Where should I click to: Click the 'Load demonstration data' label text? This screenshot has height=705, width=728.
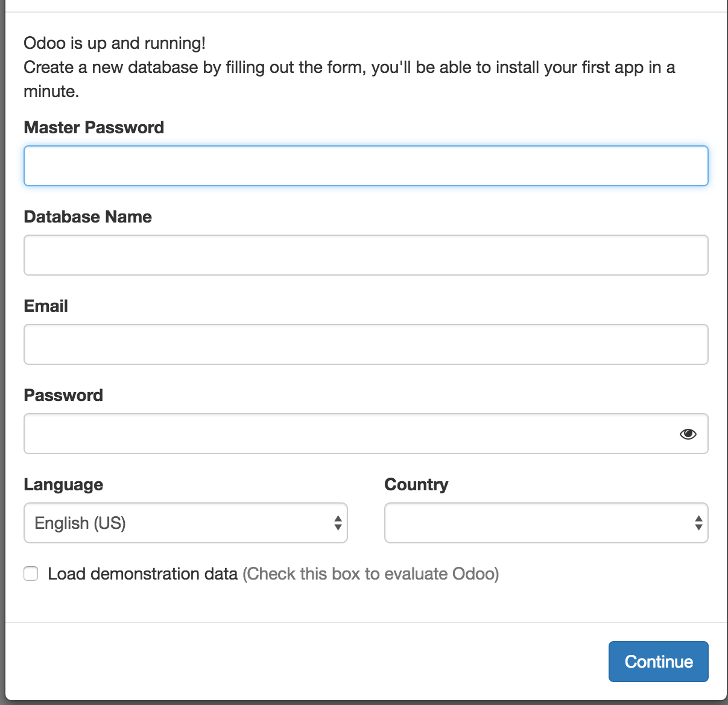tap(142, 574)
